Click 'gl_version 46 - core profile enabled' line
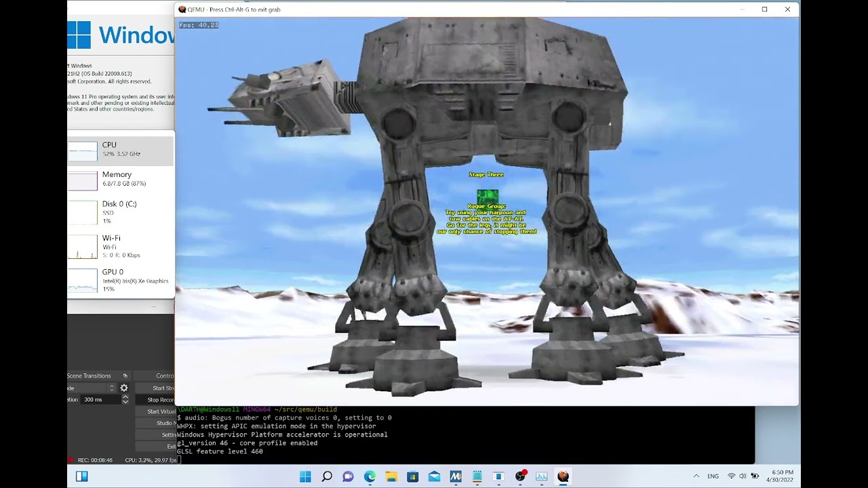 (247, 443)
